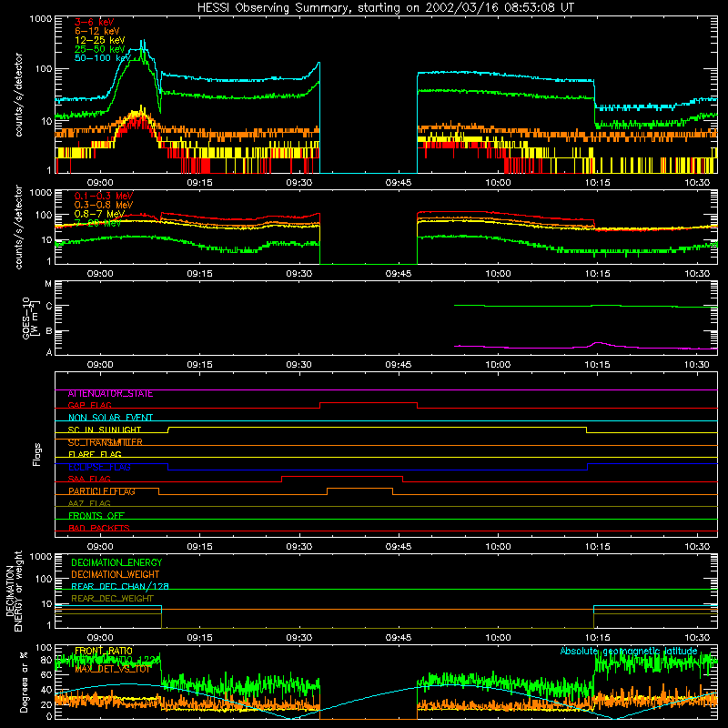Click the 10:30 tick label under the keV panel
Screen dimensions: 728x728
coord(697,183)
